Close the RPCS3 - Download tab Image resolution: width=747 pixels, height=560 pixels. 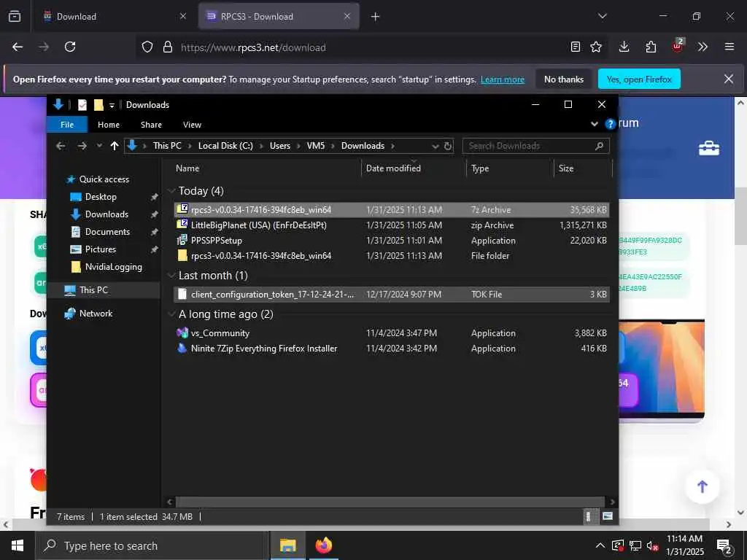(347, 16)
